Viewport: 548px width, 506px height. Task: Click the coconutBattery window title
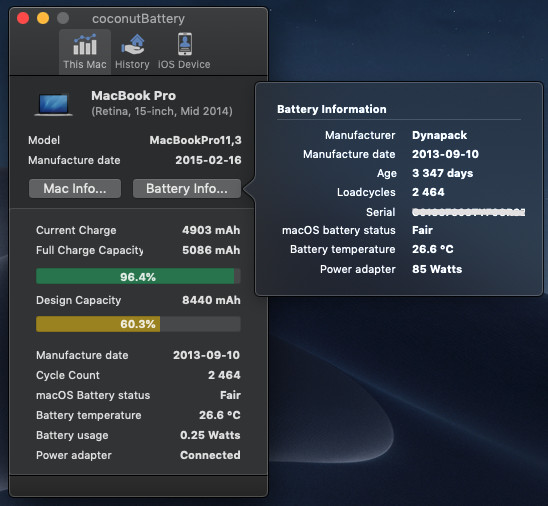pyautogui.click(x=138, y=19)
